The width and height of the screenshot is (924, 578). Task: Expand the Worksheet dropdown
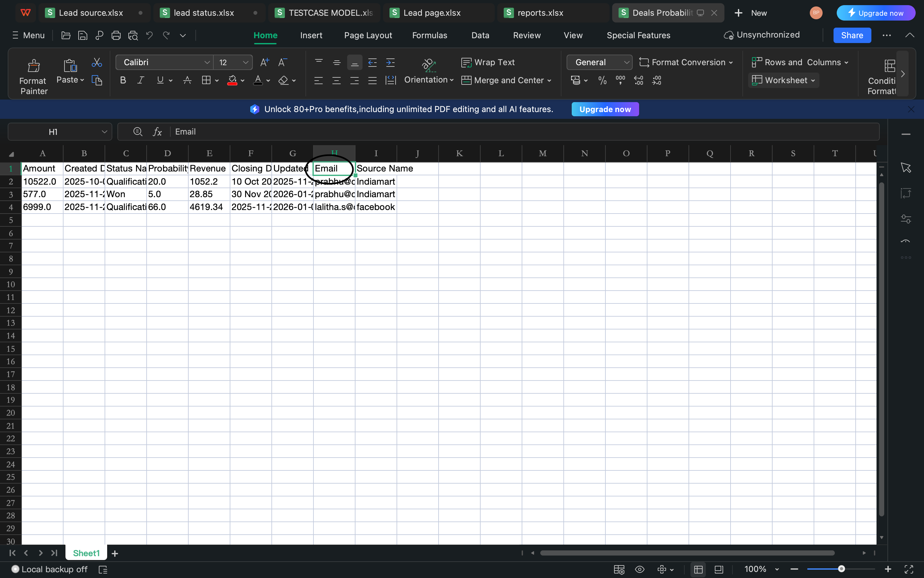pos(813,80)
